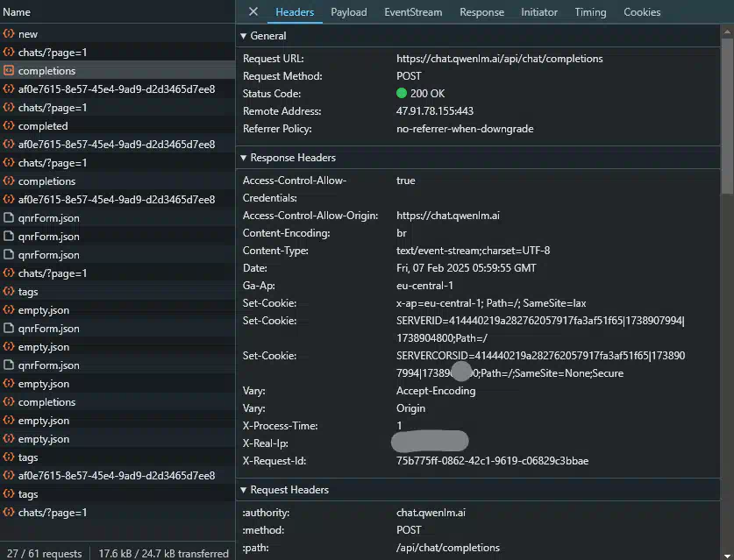Click the Ga-Ap value eu-central-1
The width and height of the screenshot is (734, 560).
[424, 286]
